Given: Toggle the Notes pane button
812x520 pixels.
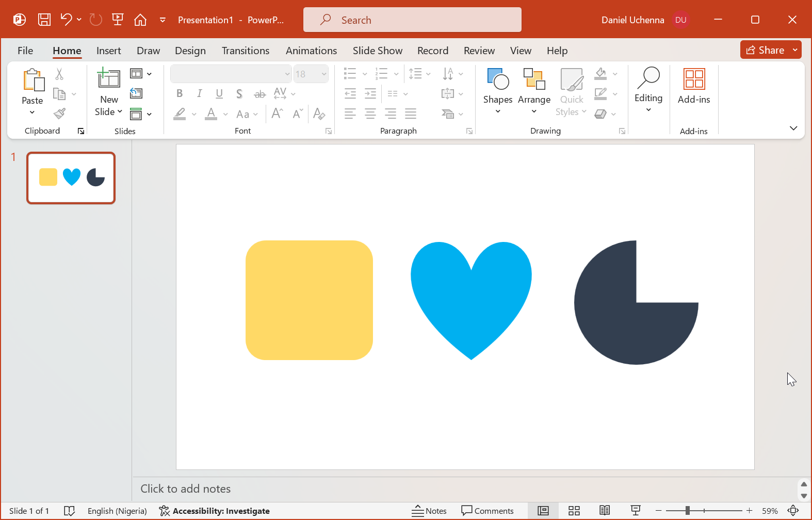Looking at the screenshot, I should (429, 511).
